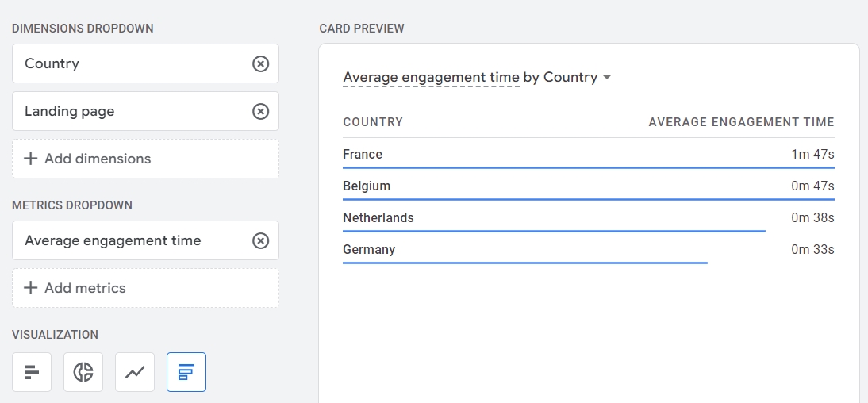Open the Landing page dimension field

(x=145, y=111)
